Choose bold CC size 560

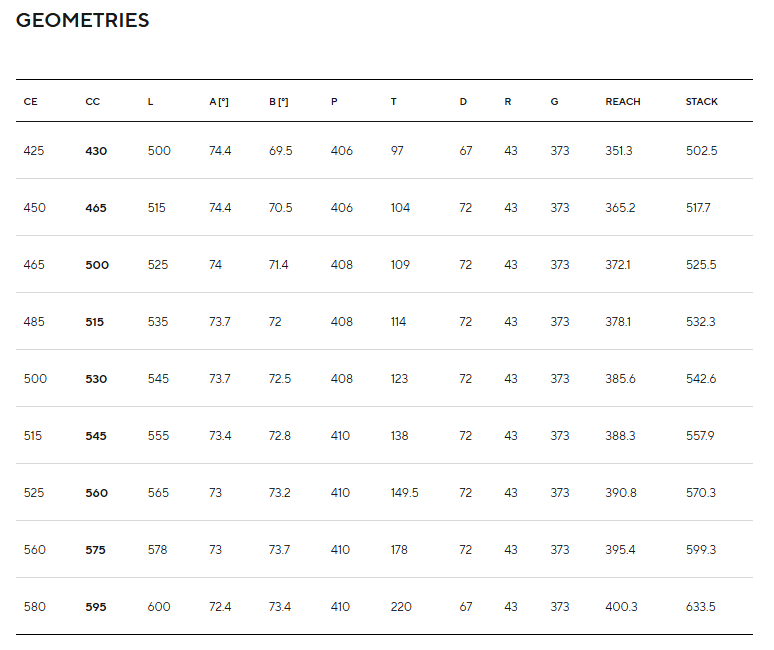click(x=96, y=493)
